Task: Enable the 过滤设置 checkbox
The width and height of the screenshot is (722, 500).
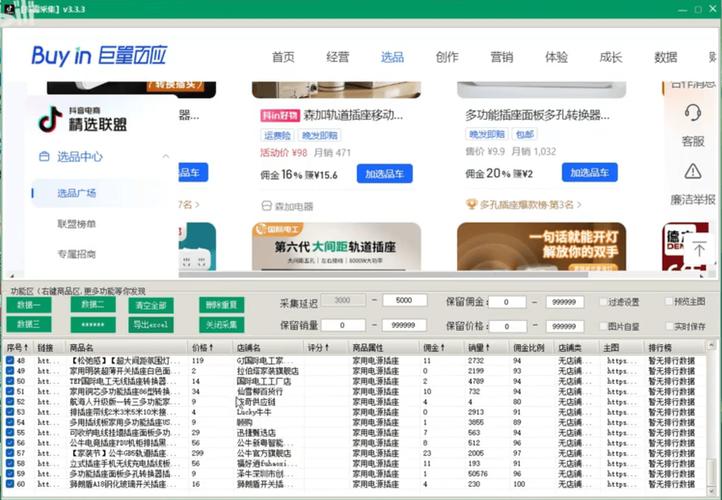Action: [602, 301]
